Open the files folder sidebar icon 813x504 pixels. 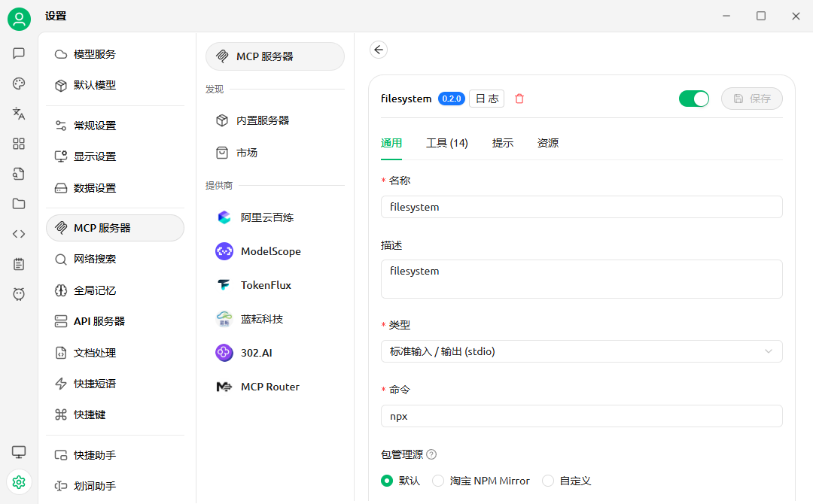[19, 204]
